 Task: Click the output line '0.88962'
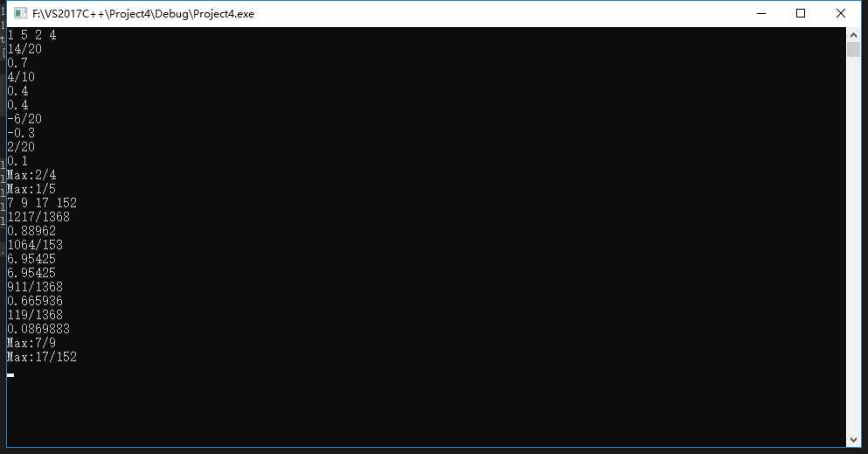click(31, 231)
